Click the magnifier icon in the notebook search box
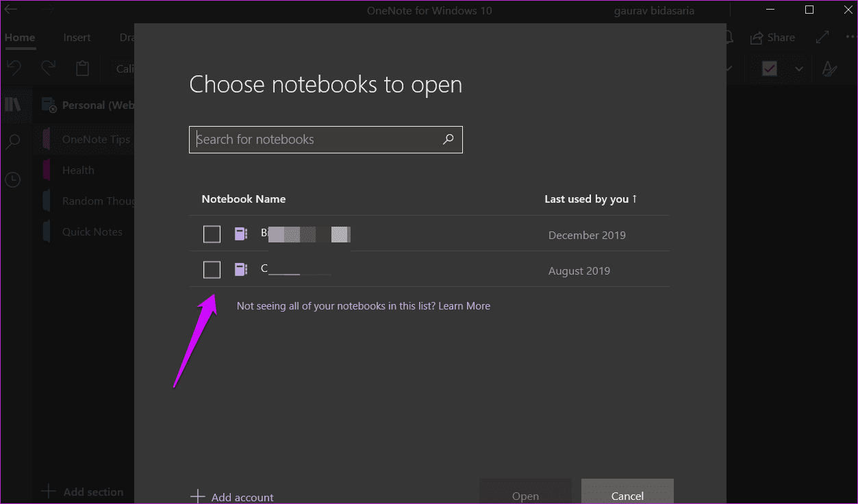This screenshot has width=858, height=504. coord(448,139)
